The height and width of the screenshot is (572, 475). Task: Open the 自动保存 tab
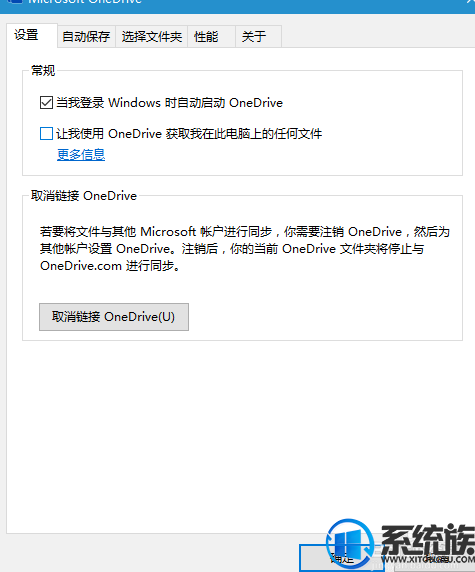[86, 36]
